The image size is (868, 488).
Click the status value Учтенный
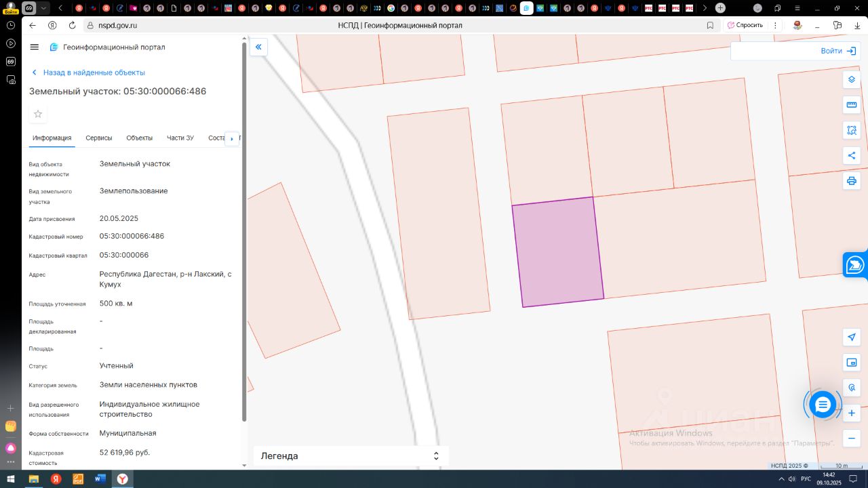tap(117, 366)
